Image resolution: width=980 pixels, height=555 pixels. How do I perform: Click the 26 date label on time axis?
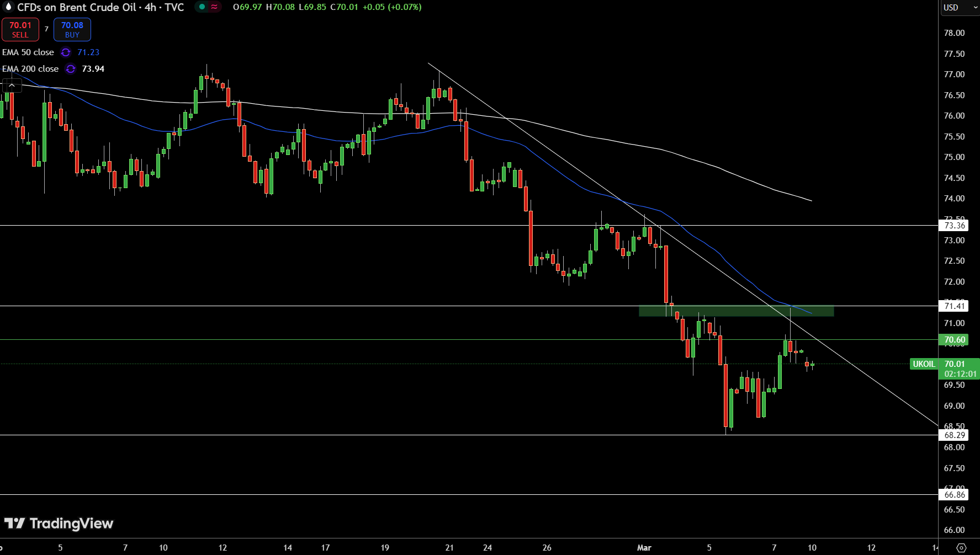pos(547,548)
